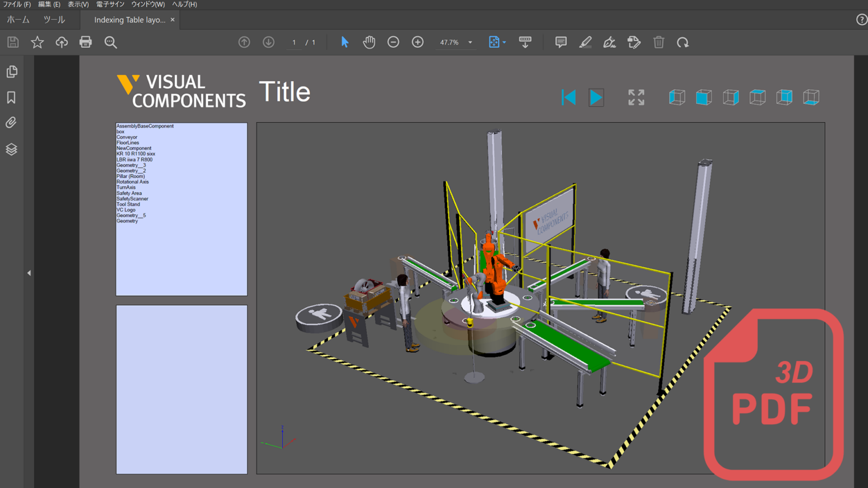The height and width of the screenshot is (488, 868).
Task: Select the Highlight text tool
Action: coord(585,42)
